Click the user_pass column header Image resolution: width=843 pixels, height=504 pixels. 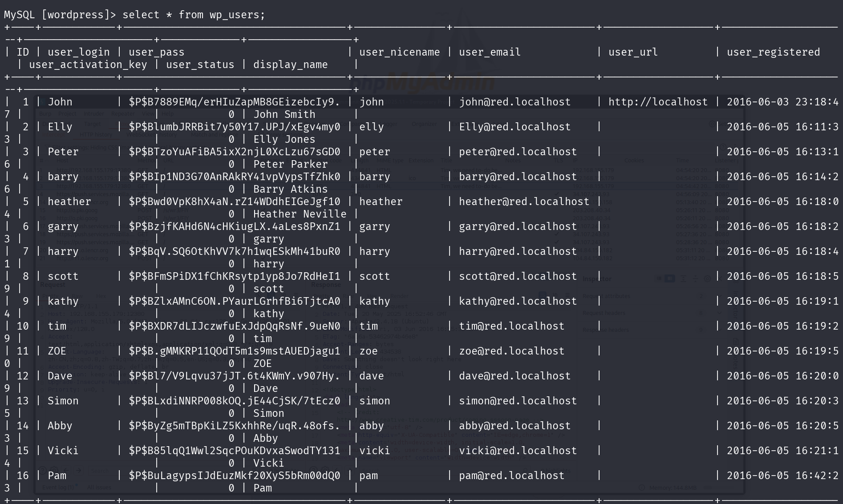[157, 52]
